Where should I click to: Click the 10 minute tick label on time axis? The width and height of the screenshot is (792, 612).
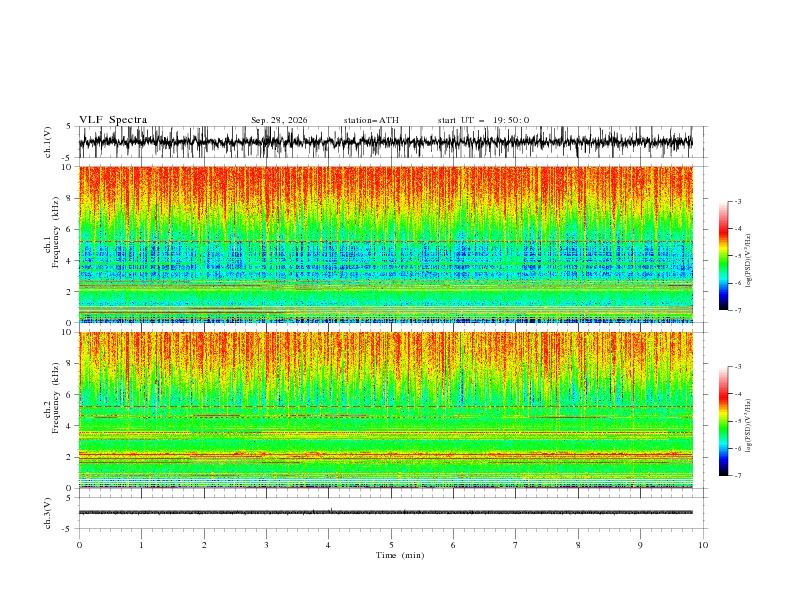703,545
